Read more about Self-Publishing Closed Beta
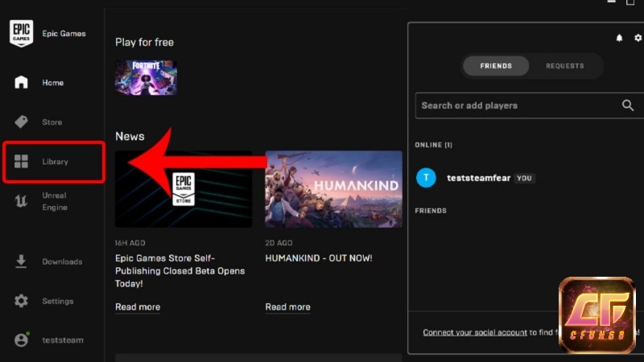Screen dimensions: 644x362 (138, 307)
